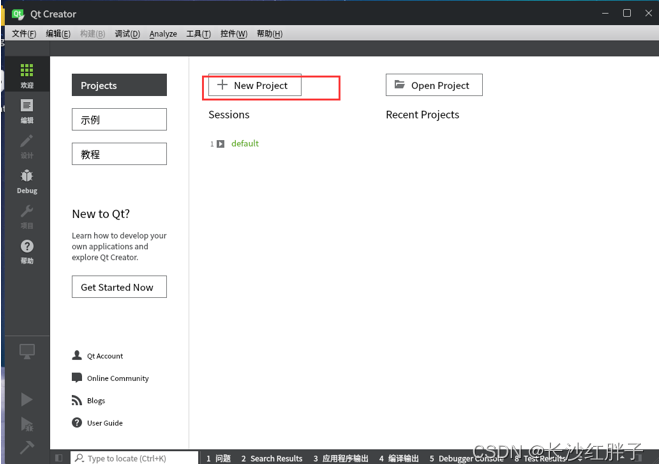Open the 4 编译输出 pane
Viewport: 659px width, 471px height.
(399, 458)
